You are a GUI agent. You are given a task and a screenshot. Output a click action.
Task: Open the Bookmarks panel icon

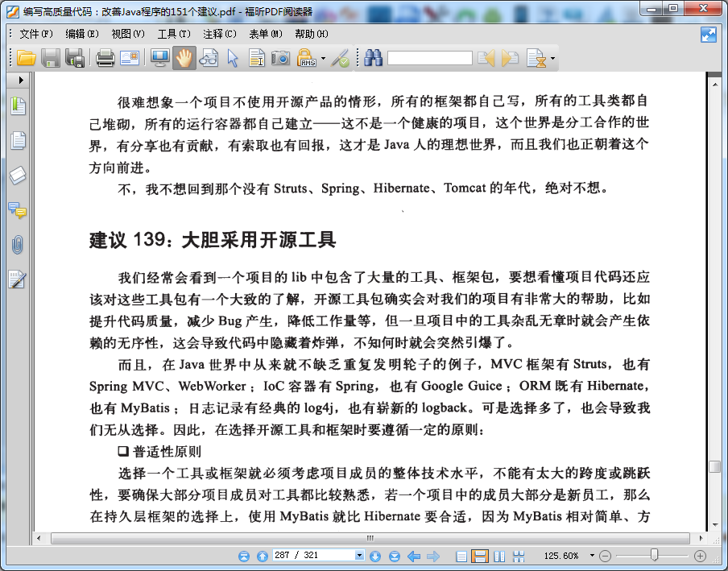(18, 106)
